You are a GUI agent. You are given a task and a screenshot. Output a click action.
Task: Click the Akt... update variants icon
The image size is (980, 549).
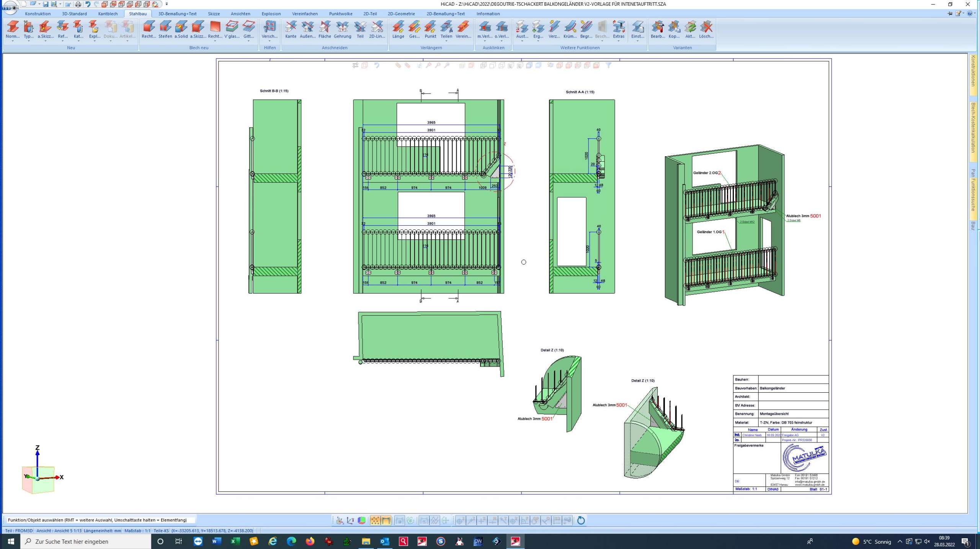coord(690,27)
